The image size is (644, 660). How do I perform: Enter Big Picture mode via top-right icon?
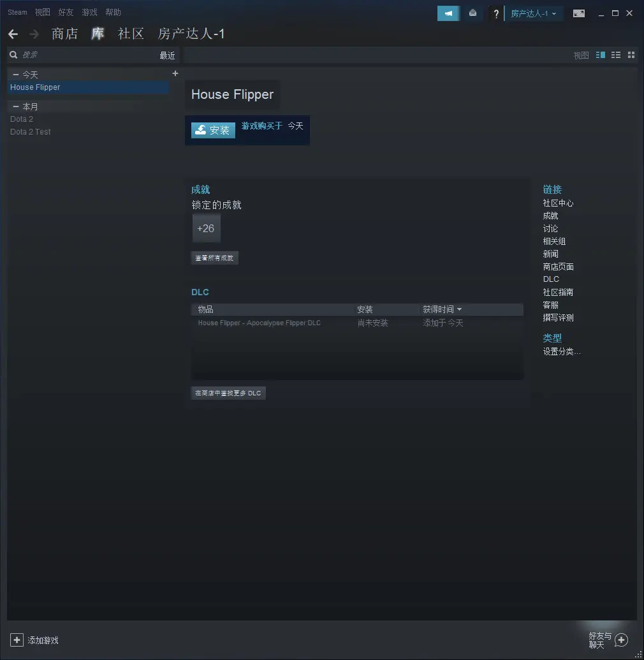[x=579, y=13]
